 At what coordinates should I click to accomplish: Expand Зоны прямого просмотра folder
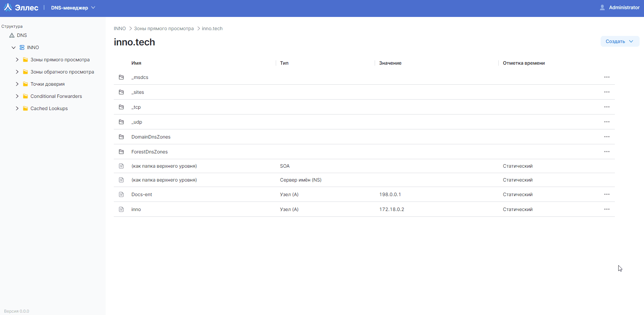pos(17,60)
